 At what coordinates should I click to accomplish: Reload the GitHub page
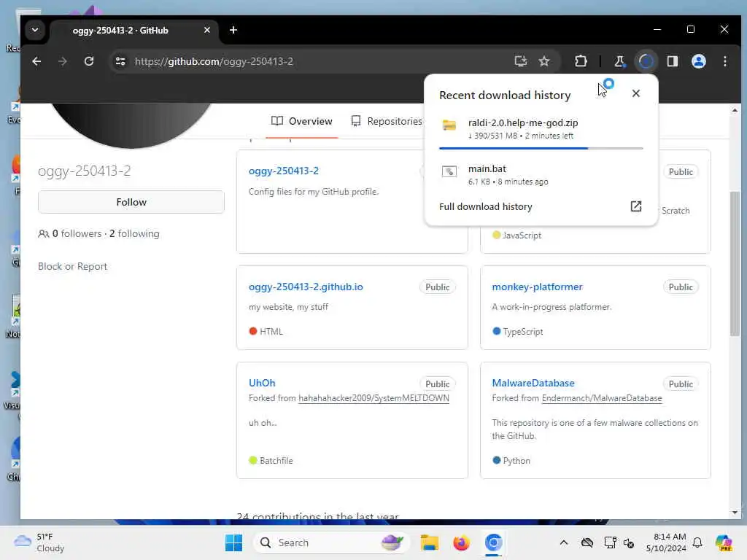point(88,61)
